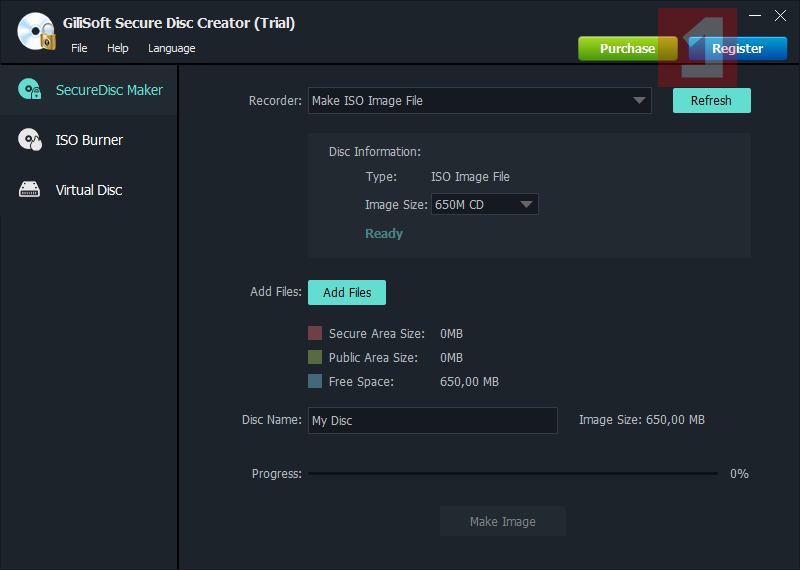
Task: Click the SecureDisc Maker disc-lock icon
Action: click(x=30, y=89)
